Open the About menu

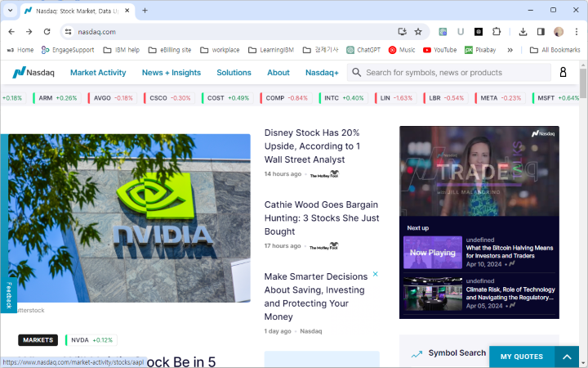coord(278,73)
